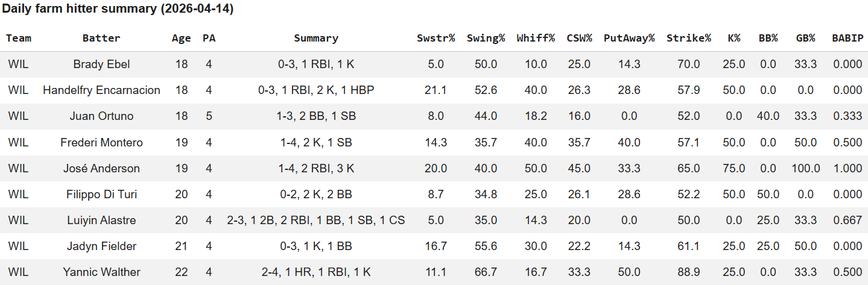Click the BABIP column header
The image size is (868, 285).
847,38
